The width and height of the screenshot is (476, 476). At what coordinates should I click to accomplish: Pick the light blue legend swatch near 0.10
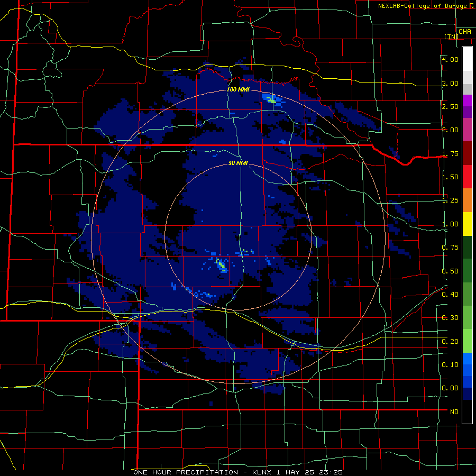467,359
